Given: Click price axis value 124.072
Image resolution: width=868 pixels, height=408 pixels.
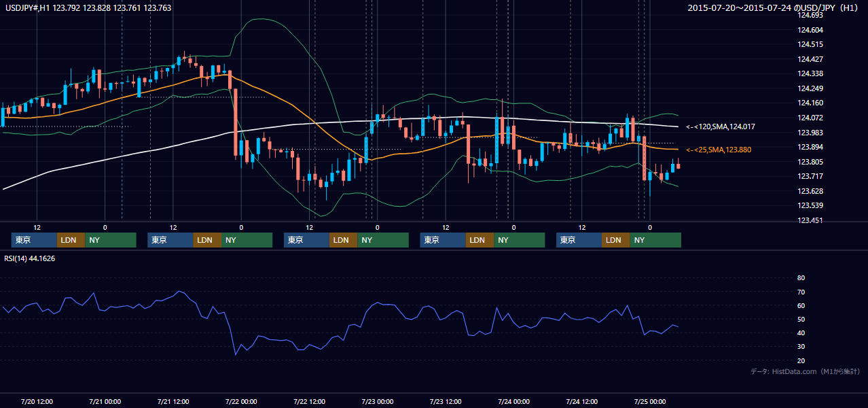Looking at the screenshot, I should [x=810, y=118].
